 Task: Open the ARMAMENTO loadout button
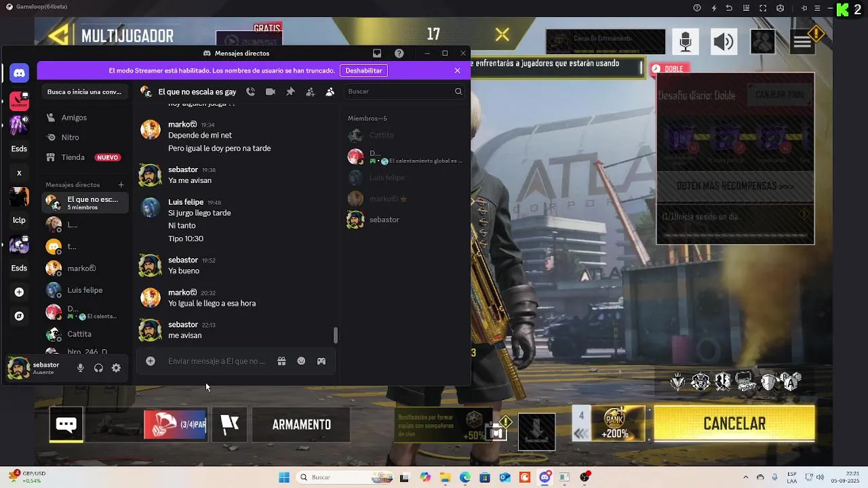[301, 424]
